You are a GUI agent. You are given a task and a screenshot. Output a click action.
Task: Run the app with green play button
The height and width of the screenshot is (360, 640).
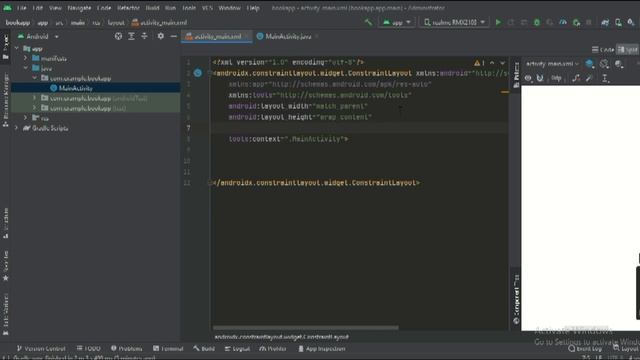click(x=498, y=22)
